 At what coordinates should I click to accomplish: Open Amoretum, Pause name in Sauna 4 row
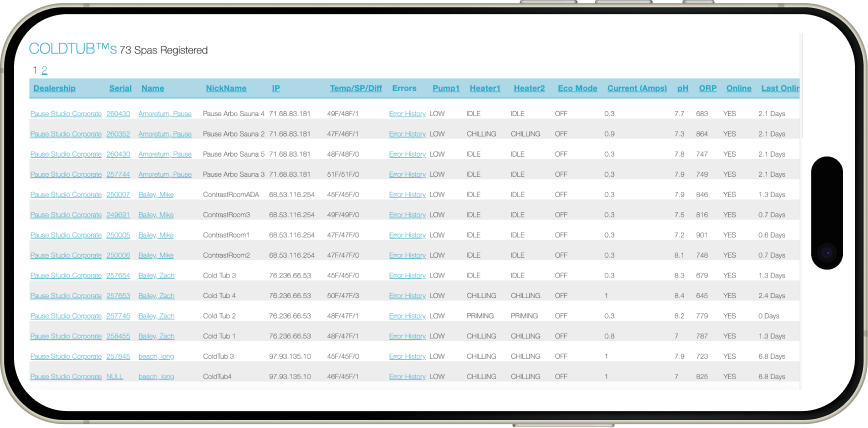coord(165,114)
